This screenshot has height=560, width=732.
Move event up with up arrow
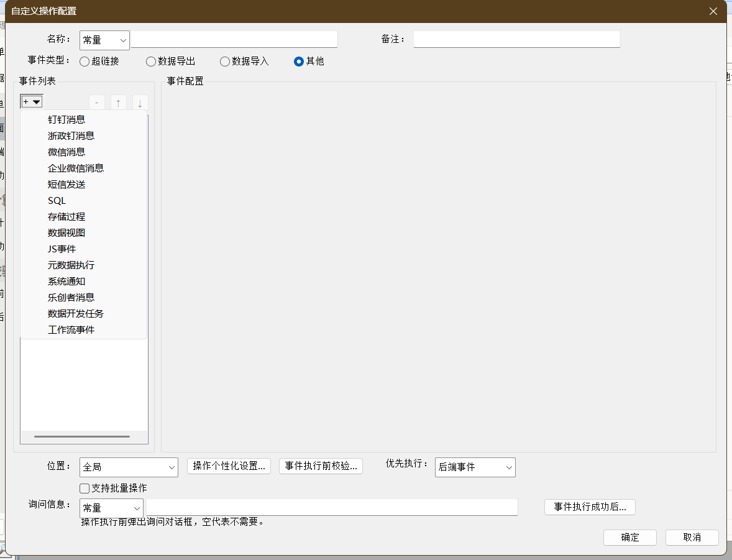click(x=118, y=103)
